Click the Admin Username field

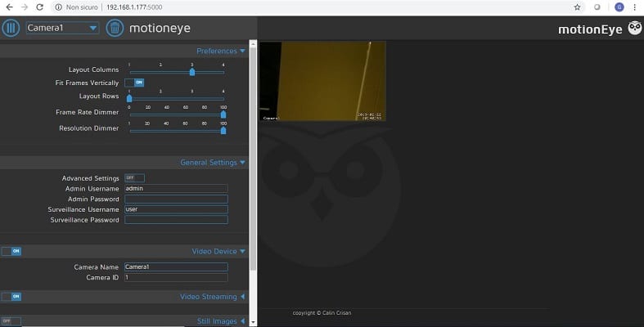point(176,188)
